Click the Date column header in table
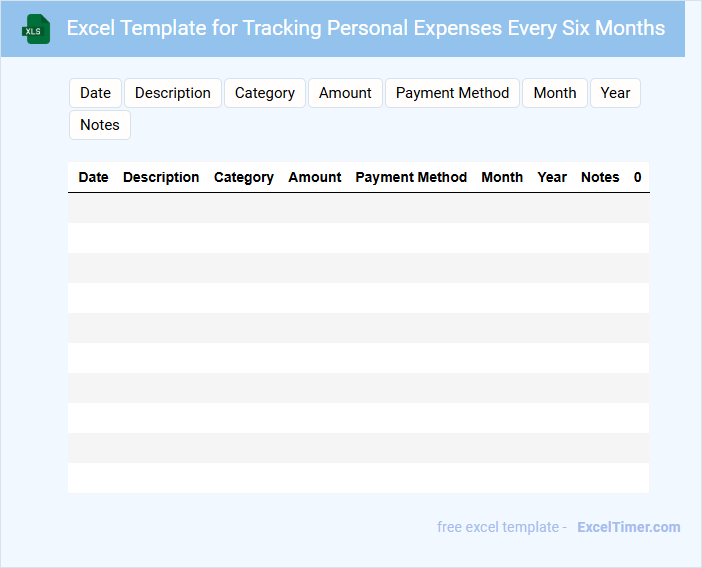The width and height of the screenshot is (702, 568). pos(93,177)
